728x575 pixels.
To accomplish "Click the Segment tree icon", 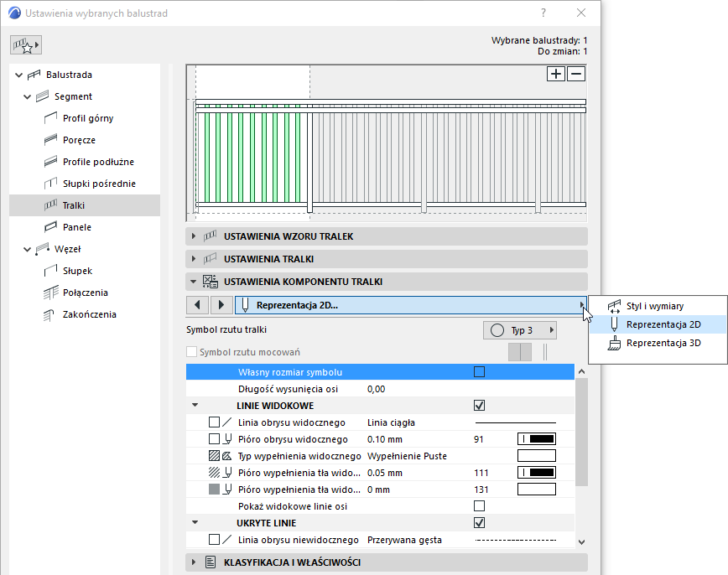I will (x=43, y=96).
